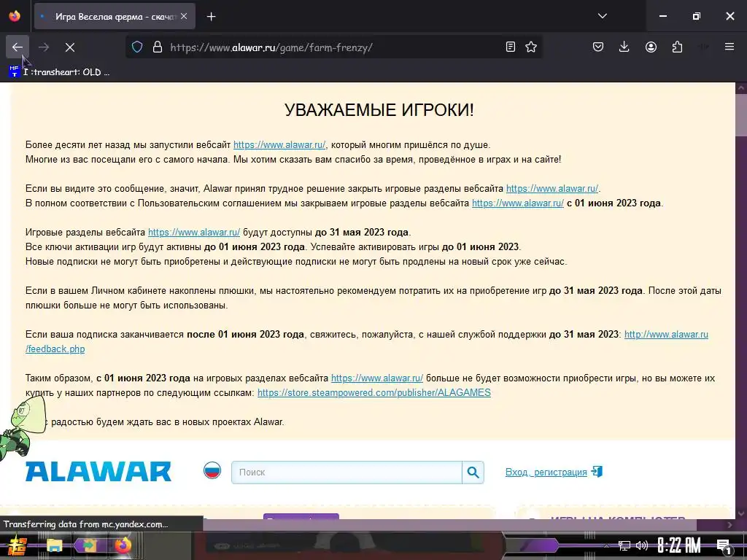The height and width of the screenshot is (560, 747).
Task: Open the Firefox hamburger application menu
Action: click(729, 47)
